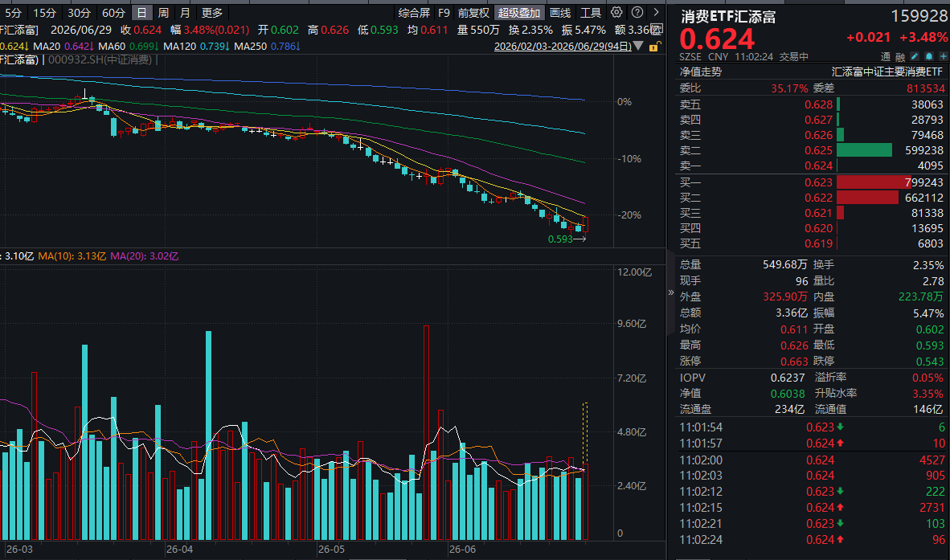The width and height of the screenshot is (950, 560).
Task: Collapse side panel with double-arrow handle
Action: pos(670,292)
